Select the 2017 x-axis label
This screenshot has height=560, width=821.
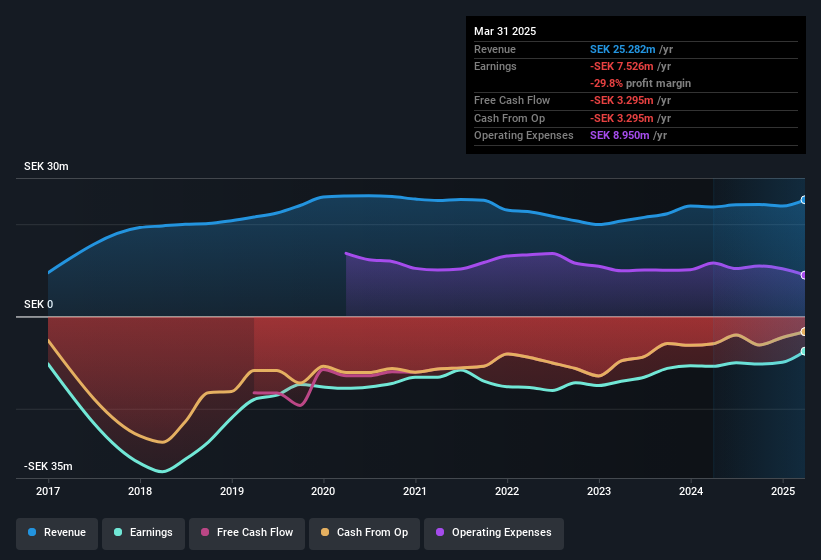48,491
